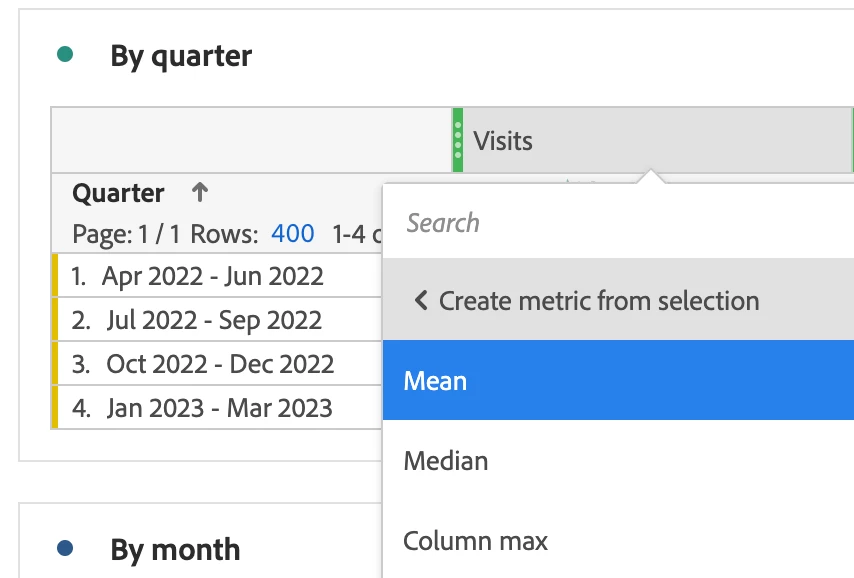Click the By month panel title

(175, 549)
